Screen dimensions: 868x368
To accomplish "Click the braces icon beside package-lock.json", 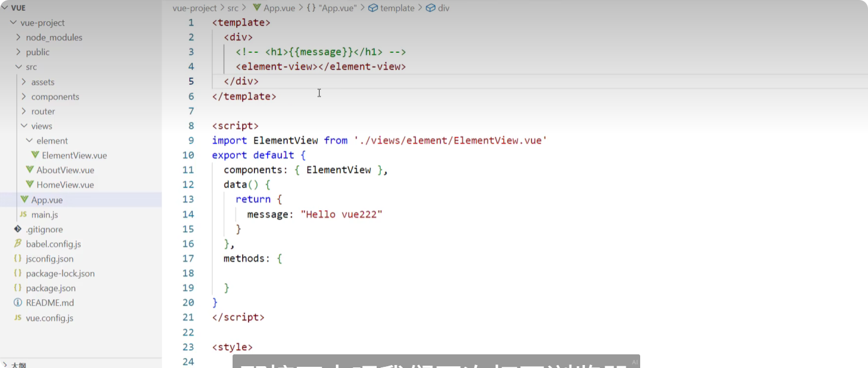I will coord(18,273).
